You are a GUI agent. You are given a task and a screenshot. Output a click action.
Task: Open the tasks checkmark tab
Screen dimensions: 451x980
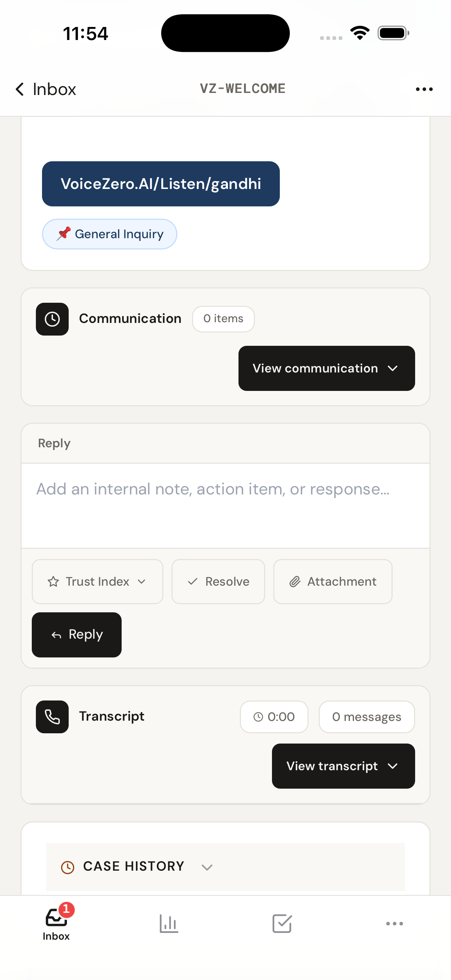pyautogui.click(x=282, y=923)
